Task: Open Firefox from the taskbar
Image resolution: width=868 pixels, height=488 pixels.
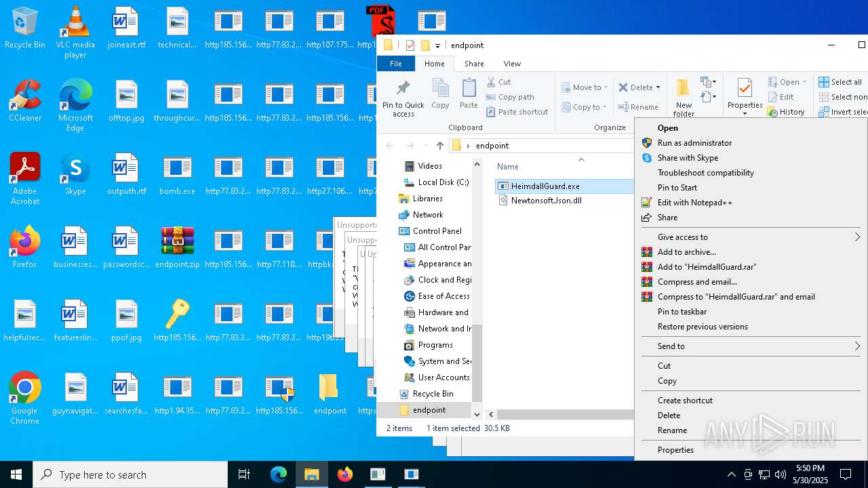Action: [x=345, y=474]
